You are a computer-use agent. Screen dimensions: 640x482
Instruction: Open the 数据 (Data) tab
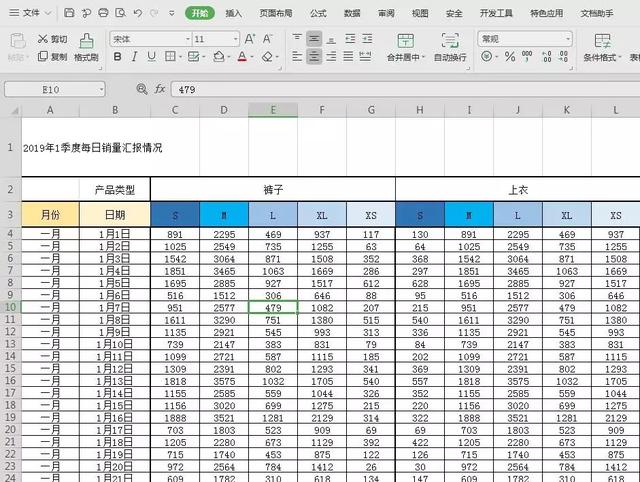352,13
